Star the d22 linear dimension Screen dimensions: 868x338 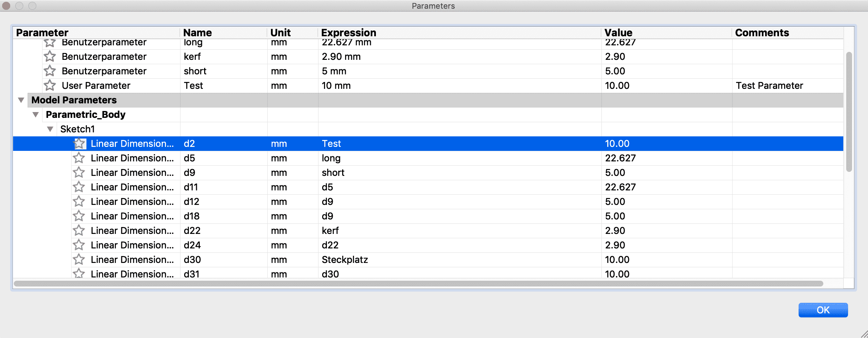tap(79, 231)
